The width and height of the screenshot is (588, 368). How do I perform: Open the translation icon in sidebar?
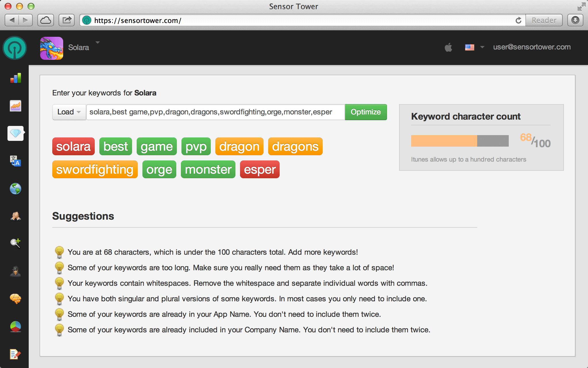[x=16, y=161]
